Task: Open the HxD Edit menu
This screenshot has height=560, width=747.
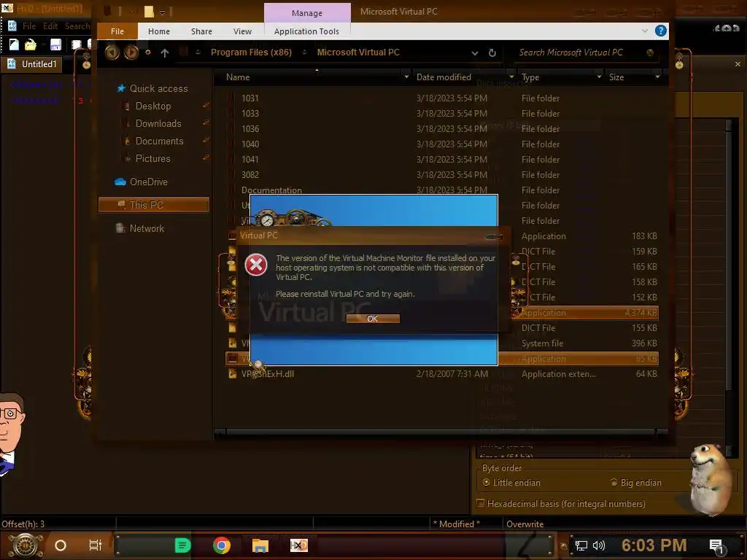Action: click(x=50, y=26)
